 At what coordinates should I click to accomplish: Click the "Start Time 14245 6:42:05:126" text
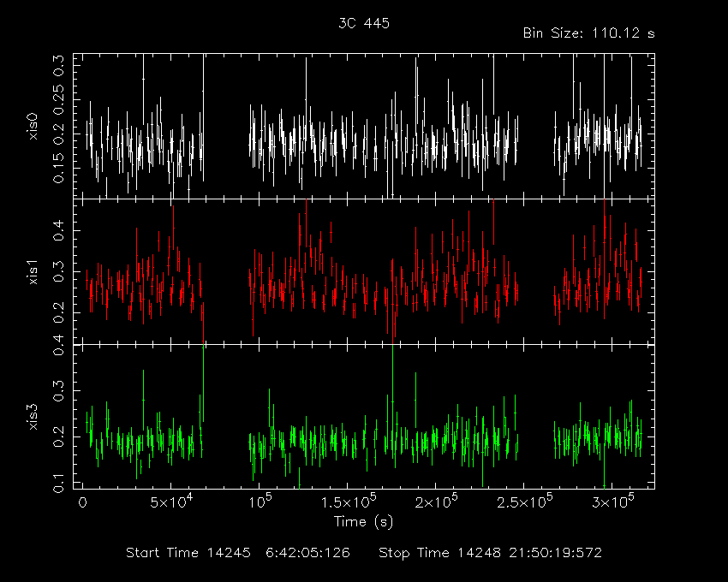click(238, 553)
